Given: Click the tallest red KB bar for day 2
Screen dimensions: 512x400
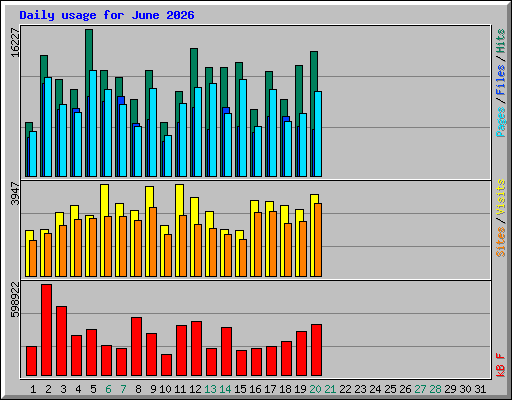Looking at the screenshot, I should (x=46, y=330).
